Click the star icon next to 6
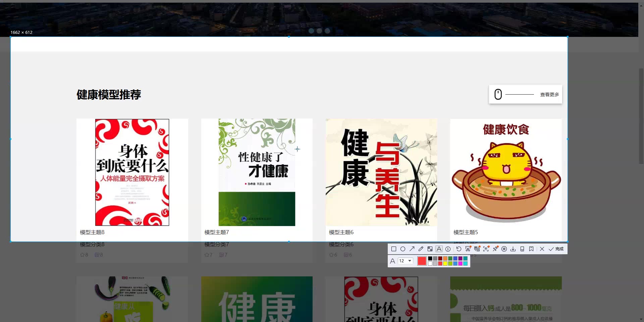Image resolution: width=644 pixels, height=322 pixels. coord(331,255)
